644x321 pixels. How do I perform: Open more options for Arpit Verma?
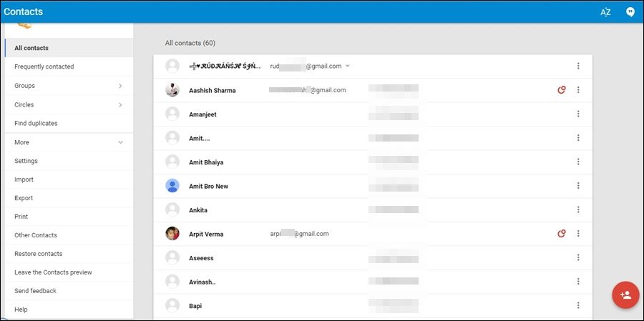[578, 233]
